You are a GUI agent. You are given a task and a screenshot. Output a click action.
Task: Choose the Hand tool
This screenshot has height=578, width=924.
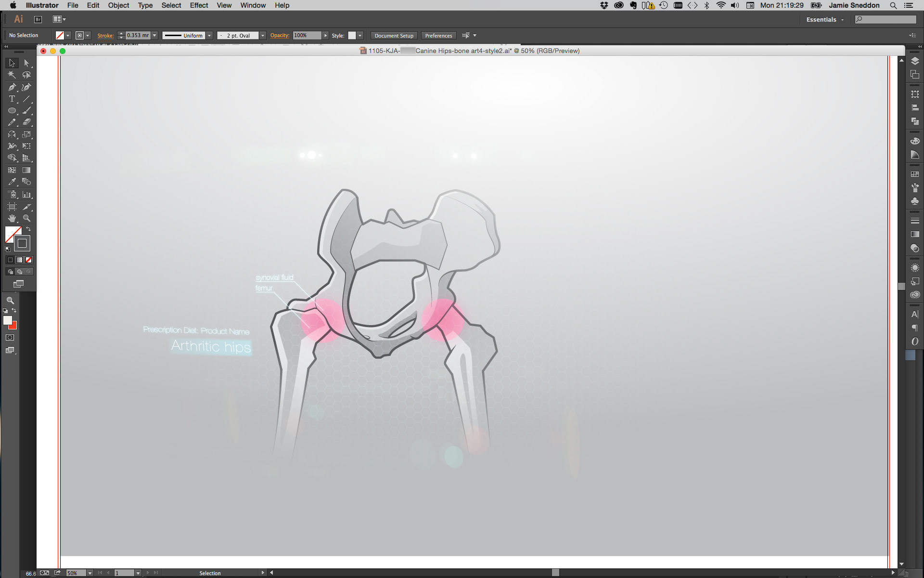tap(12, 218)
